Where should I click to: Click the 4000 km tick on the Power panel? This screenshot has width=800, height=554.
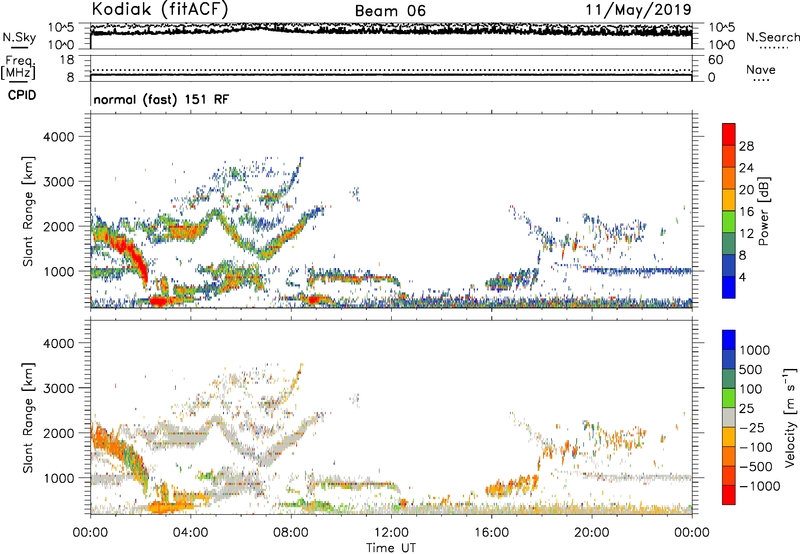click(x=58, y=137)
